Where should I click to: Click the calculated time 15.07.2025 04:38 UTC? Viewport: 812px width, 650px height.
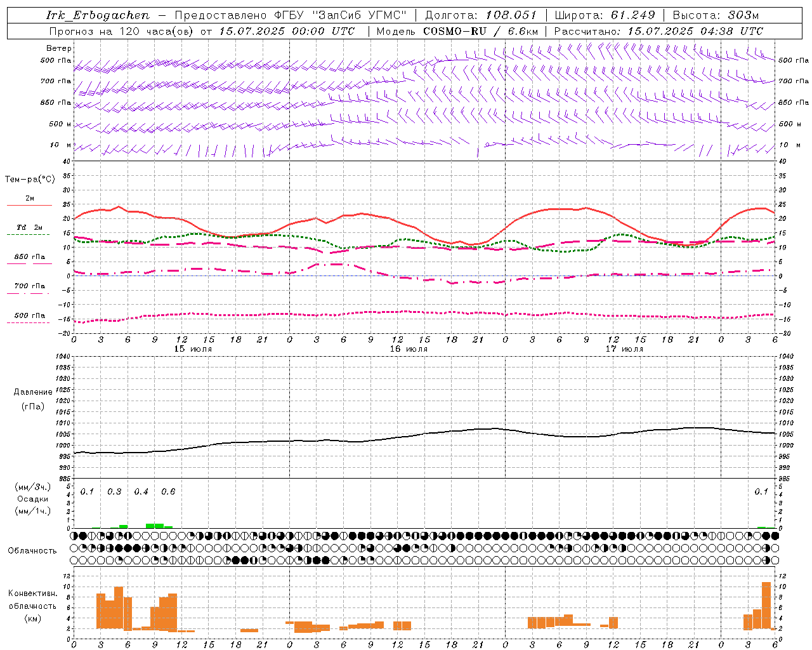click(695, 31)
